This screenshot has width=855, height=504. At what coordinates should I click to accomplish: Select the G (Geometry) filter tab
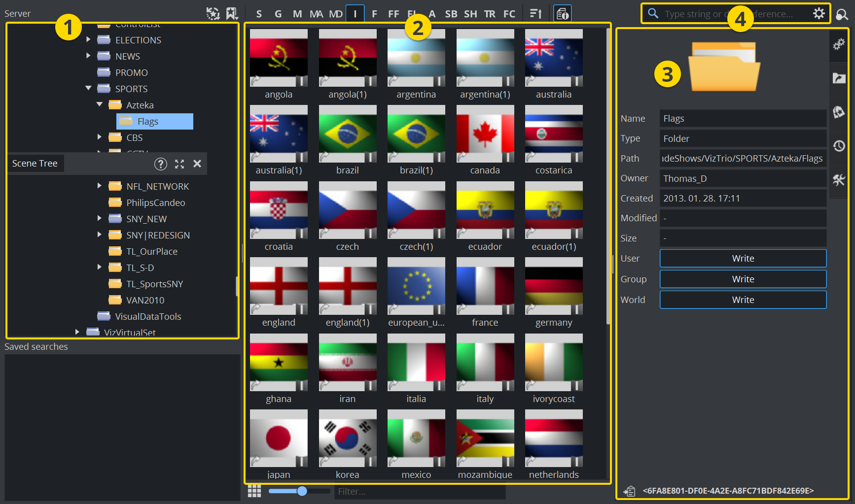(x=278, y=14)
